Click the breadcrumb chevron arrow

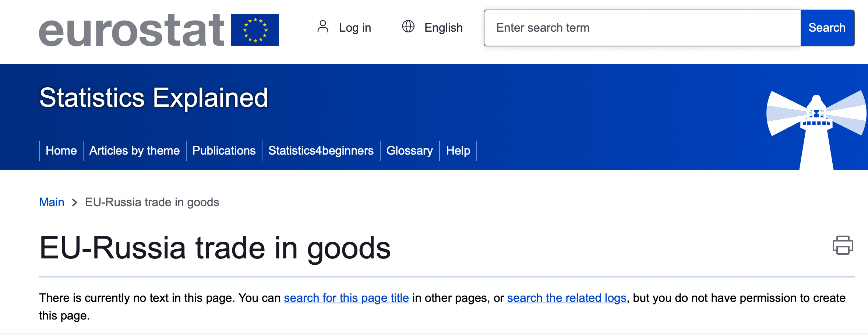pos(75,202)
